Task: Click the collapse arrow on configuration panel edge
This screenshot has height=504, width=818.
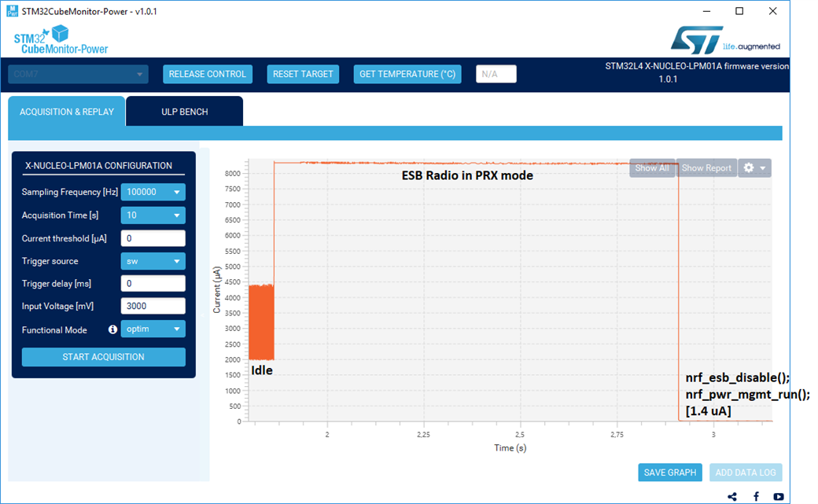Action: coord(202,315)
